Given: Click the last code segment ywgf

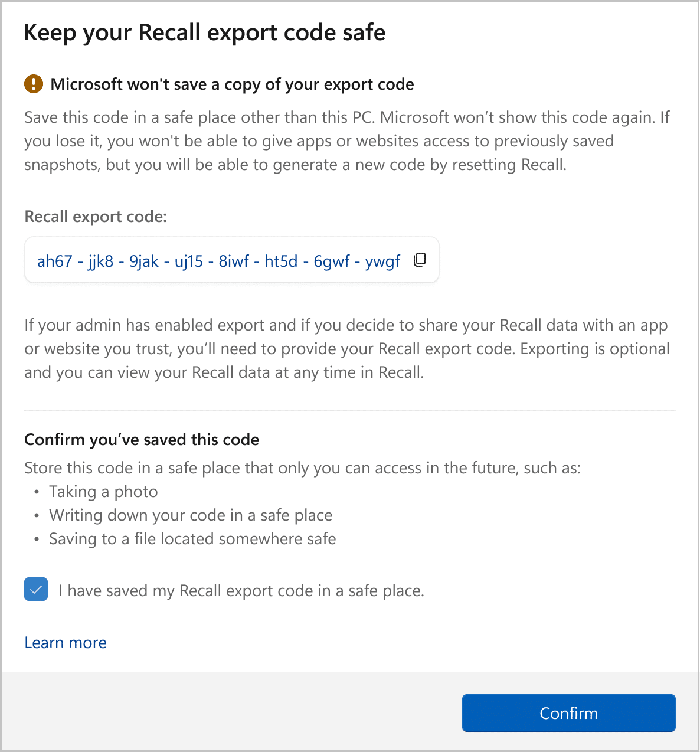Looking at the screenshot, I should tap(382, 261).
